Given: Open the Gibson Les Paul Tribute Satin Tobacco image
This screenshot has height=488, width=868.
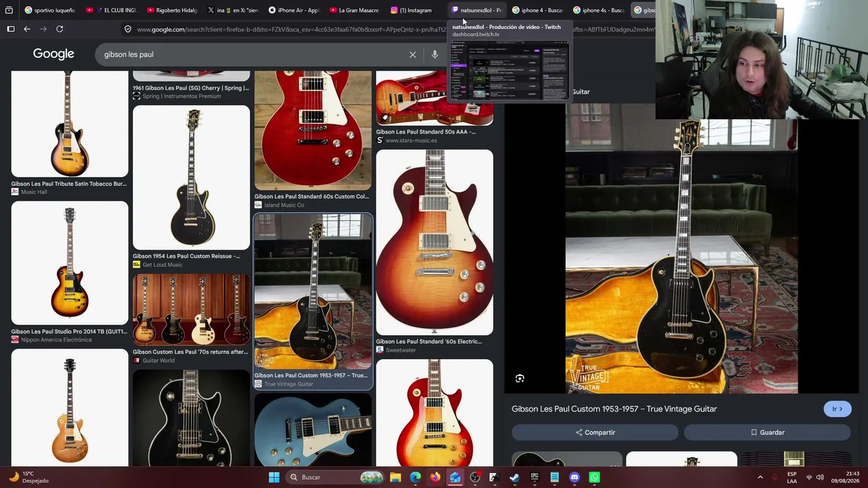Looking at the screenshot, I should pyautogui.click(x=69, y=123).
